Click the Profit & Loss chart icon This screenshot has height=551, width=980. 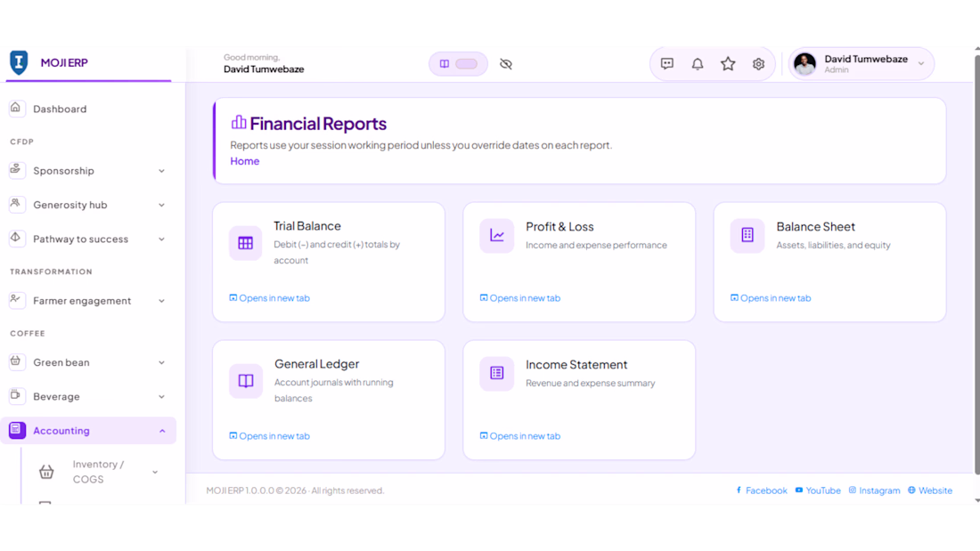click(x=497, y=236)
